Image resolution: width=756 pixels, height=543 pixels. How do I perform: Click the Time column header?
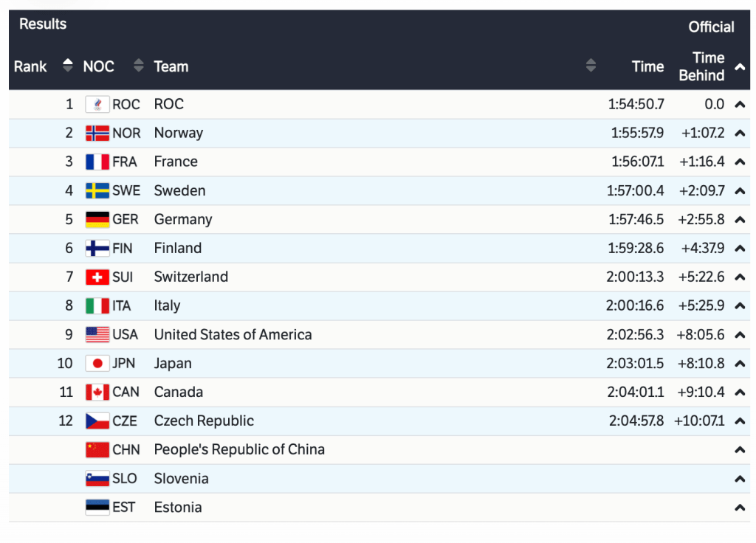[x=647, y=66]
